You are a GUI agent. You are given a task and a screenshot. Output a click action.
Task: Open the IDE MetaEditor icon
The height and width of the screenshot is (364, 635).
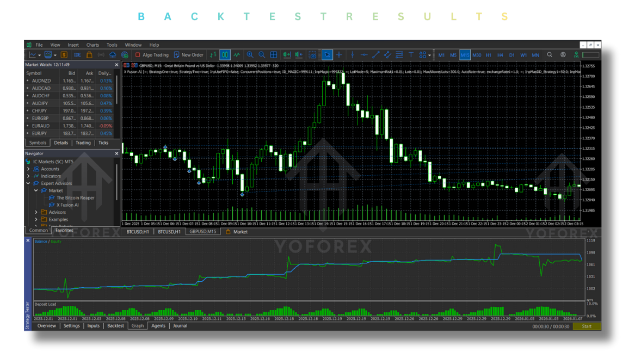[77, 55]
